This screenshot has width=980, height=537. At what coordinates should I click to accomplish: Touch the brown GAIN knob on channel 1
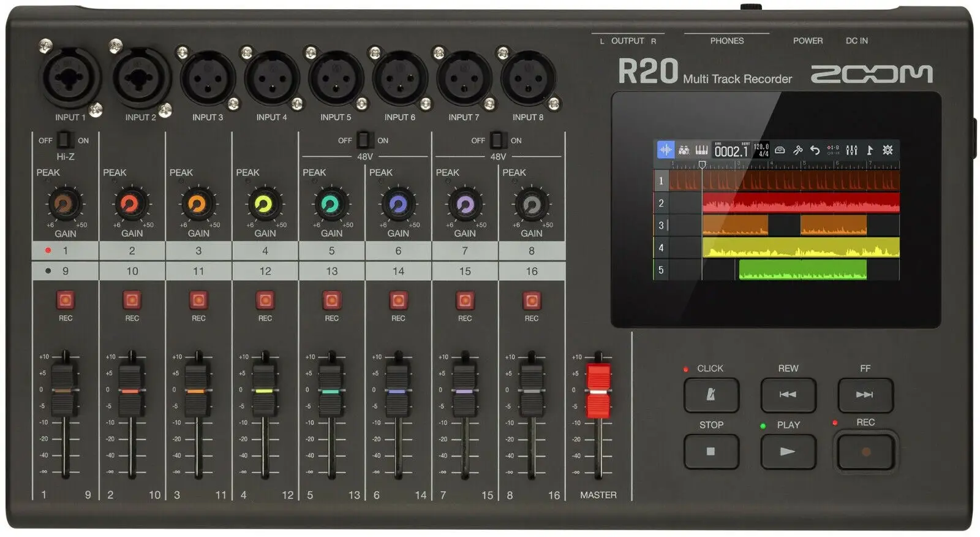[x=65, y=204]
